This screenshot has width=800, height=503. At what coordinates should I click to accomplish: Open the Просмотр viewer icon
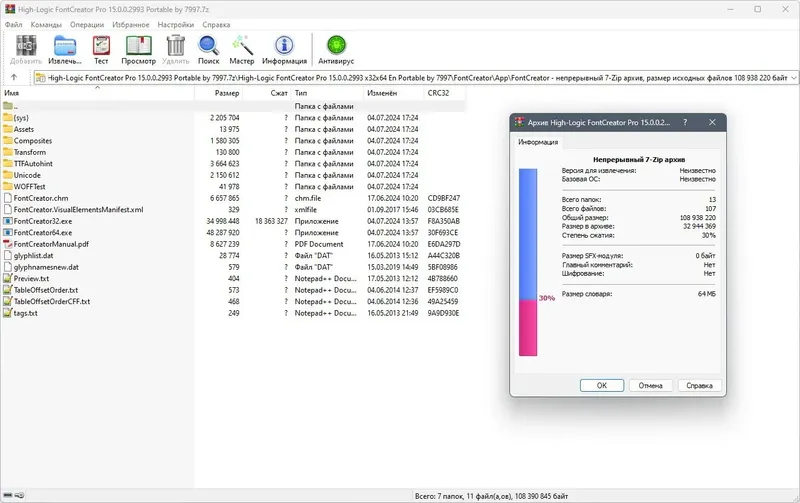(138, 45)
